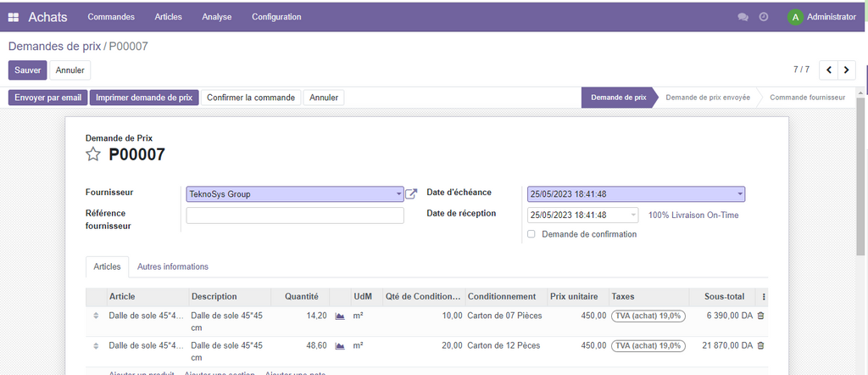Expand the Fournisseur dropdown

pyautogui.click(x=398, y=194)
